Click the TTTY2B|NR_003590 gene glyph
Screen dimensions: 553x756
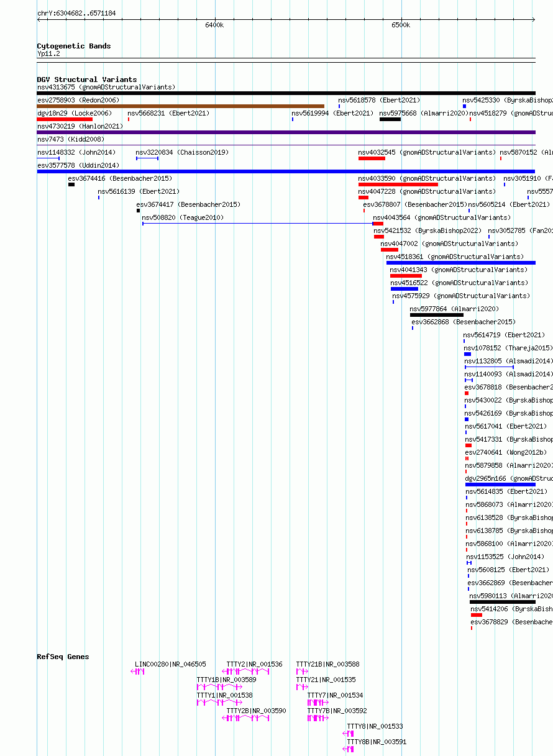[246, 718]
